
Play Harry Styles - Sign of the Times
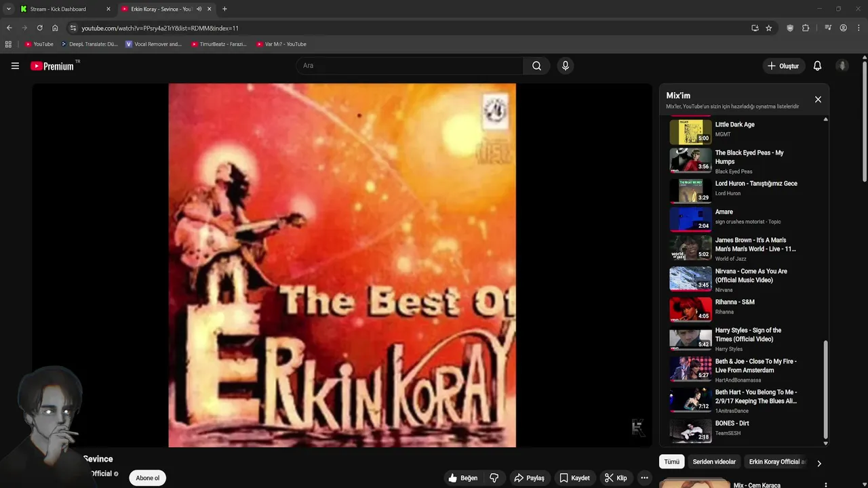point(743,338)
